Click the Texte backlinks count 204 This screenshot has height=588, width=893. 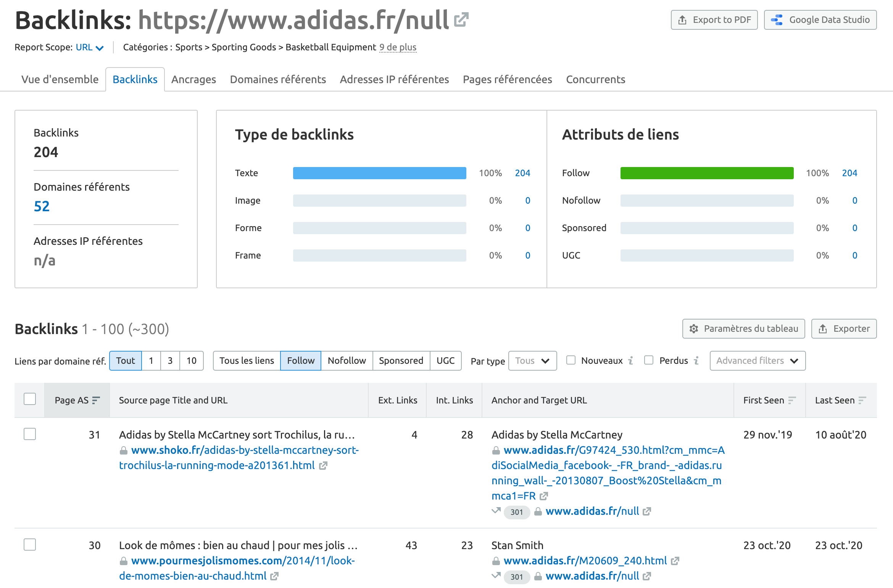[522, 173]
